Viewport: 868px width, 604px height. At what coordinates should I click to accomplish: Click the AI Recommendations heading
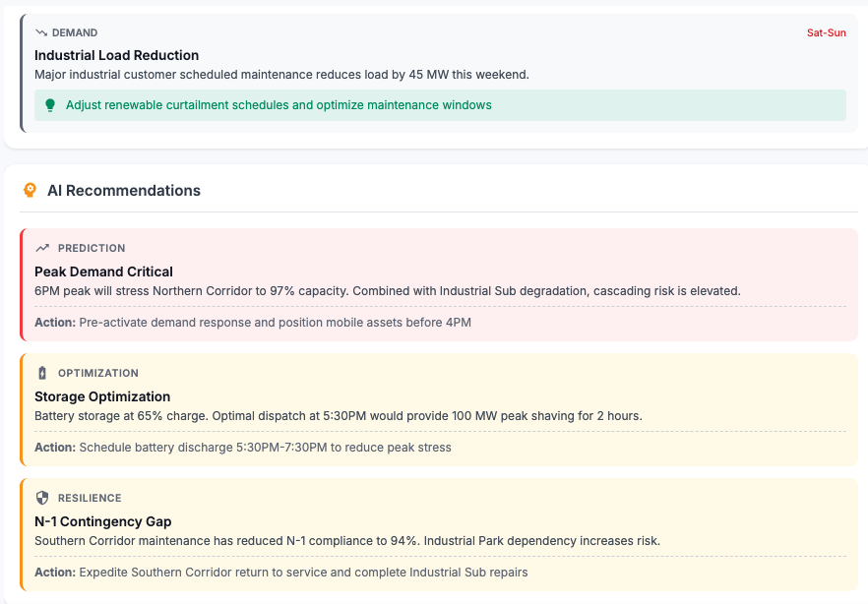click(124, 190)
